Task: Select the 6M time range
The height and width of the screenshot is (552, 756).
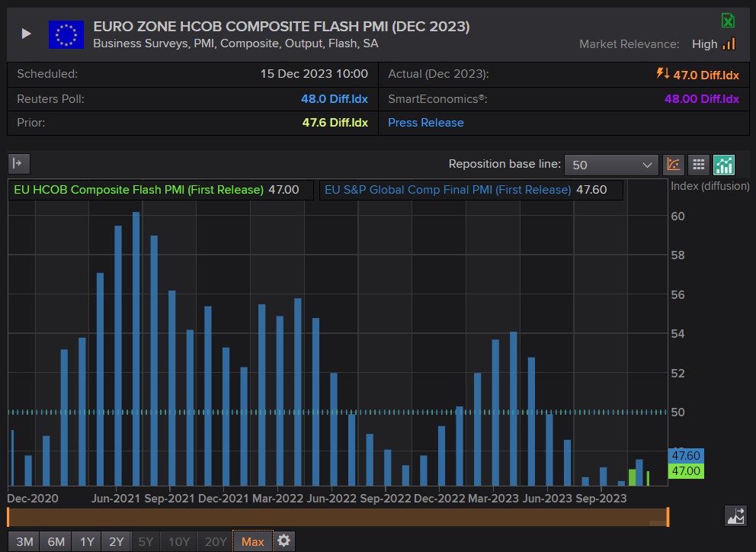Action: tap(56, 541)
